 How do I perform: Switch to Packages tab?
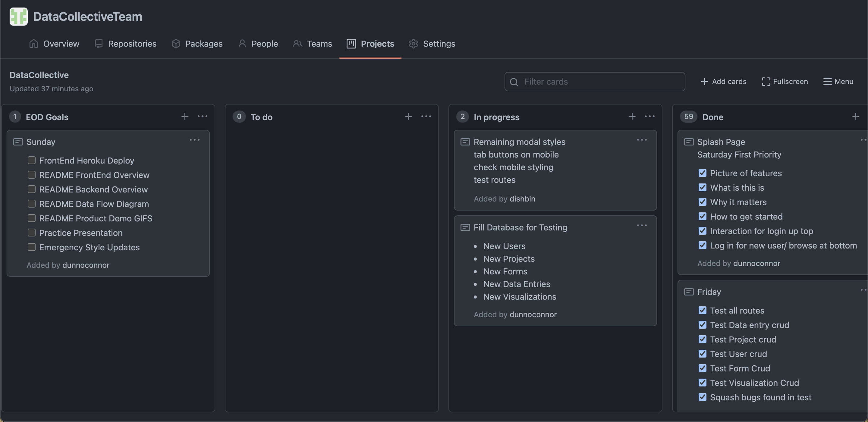(197, 44)
